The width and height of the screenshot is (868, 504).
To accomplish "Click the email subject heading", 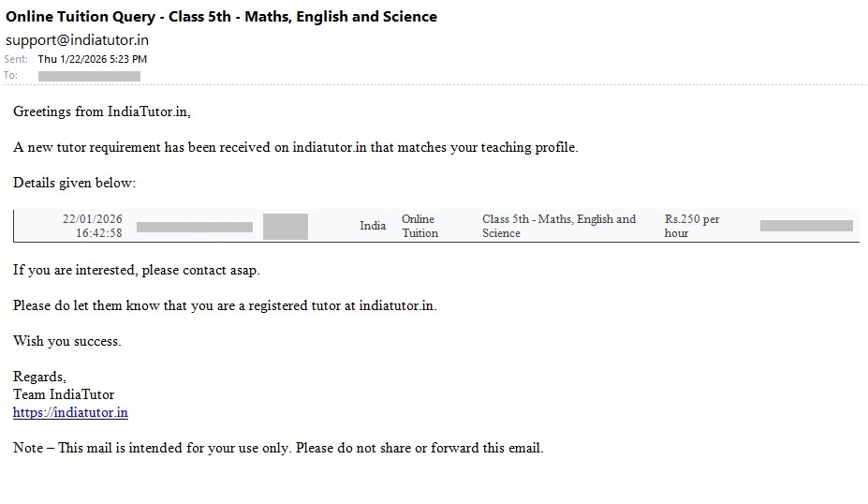I will [221, 16].
